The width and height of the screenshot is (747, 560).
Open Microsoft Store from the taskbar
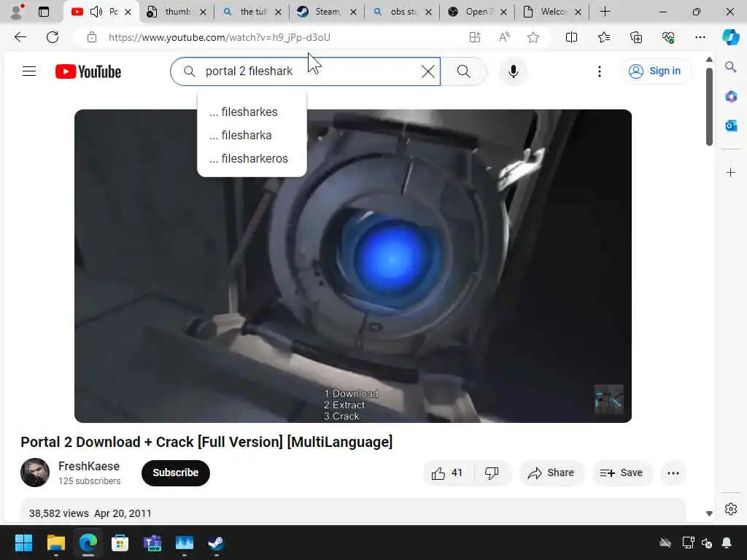point(120,542)
